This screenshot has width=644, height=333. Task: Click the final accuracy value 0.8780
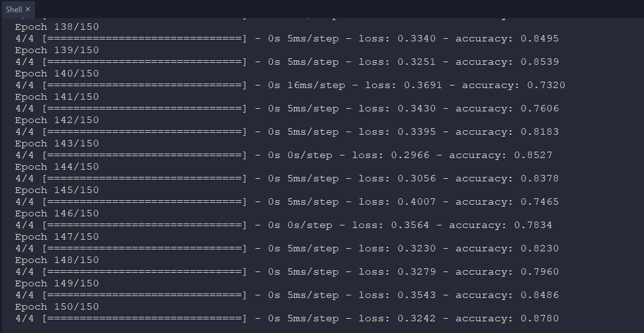(540, 319)
